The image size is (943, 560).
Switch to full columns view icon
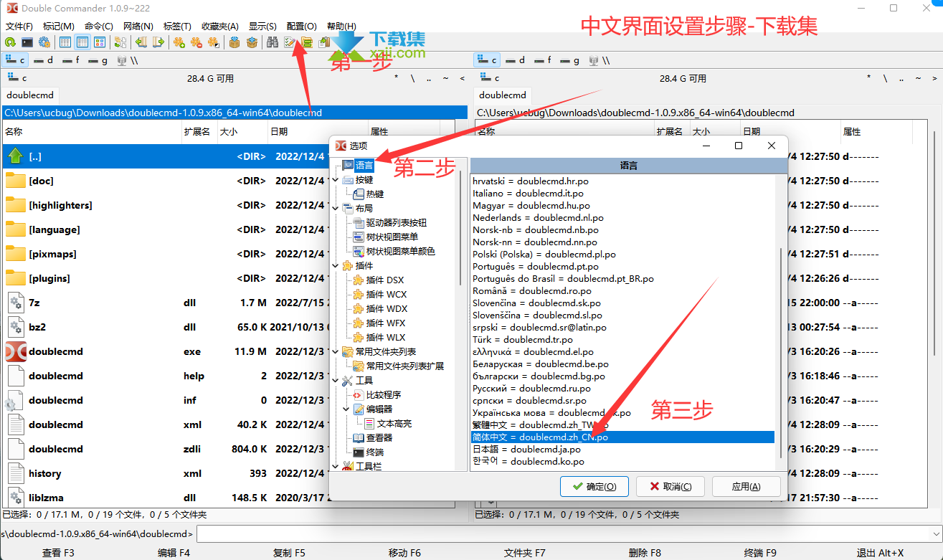pos(82,42)
